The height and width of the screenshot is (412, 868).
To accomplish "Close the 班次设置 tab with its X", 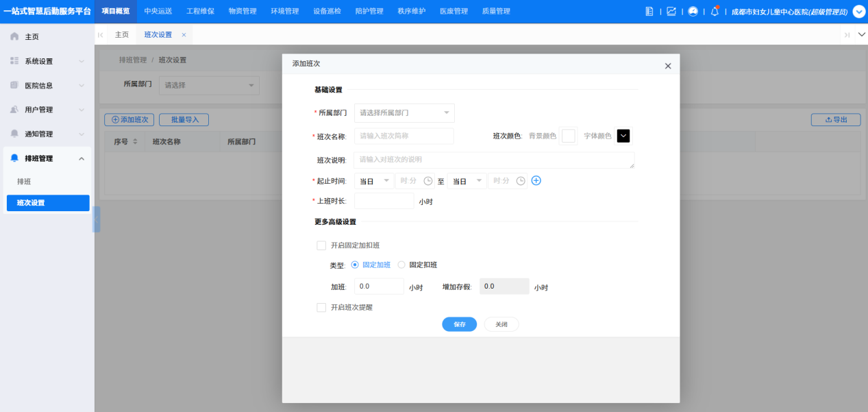I will pyautogui.click(x=184, y=35).
